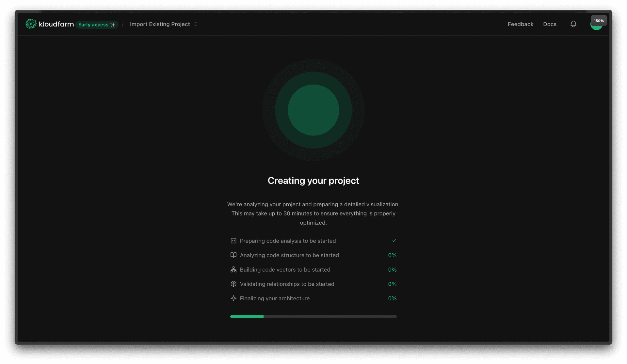The width and height of the screenshot is (627, 364).
Task: Click the hierarchy icon for Building code vectors
Action: (233, 269)
